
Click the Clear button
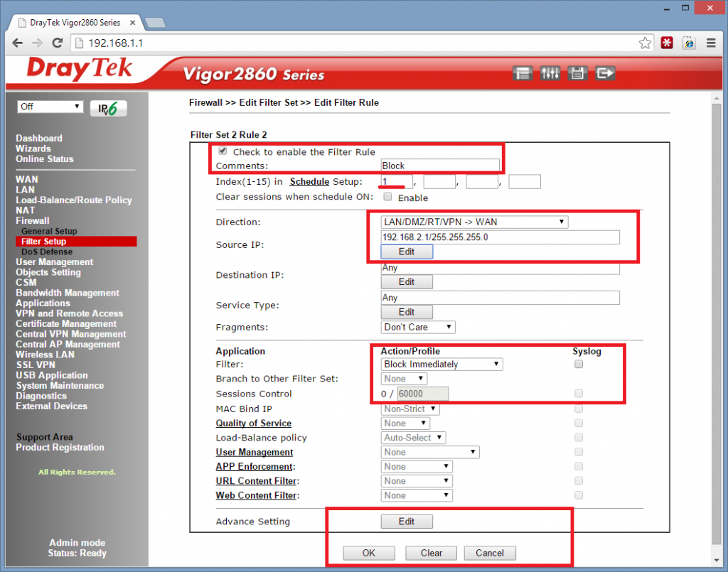432,553
